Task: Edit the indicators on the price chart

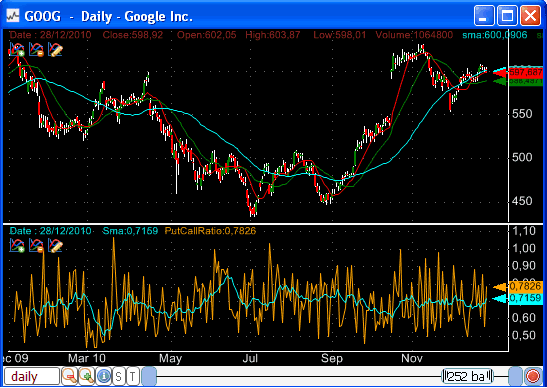Action: (55, 50)
